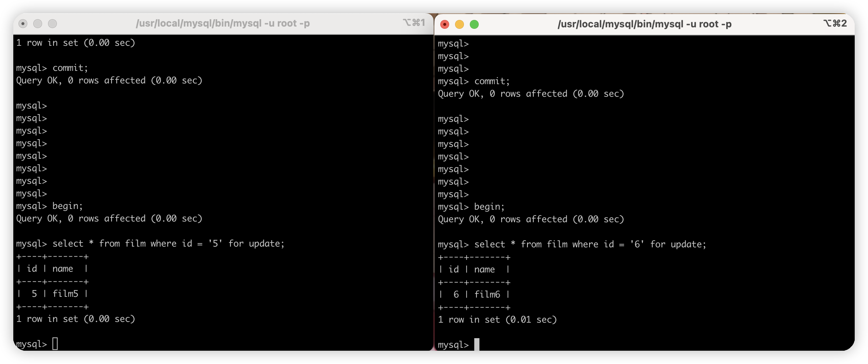
Task: Click top '1 row in set (0.00 sec)' line in left window
Action: (76, 43)
